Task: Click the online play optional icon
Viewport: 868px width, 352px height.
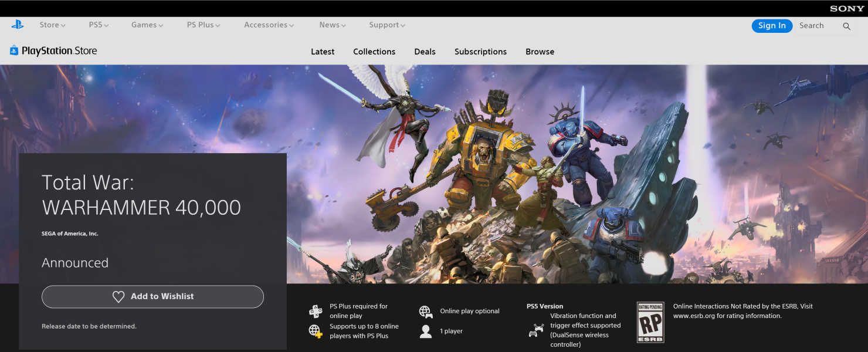Action: click(x=426, y=312)
